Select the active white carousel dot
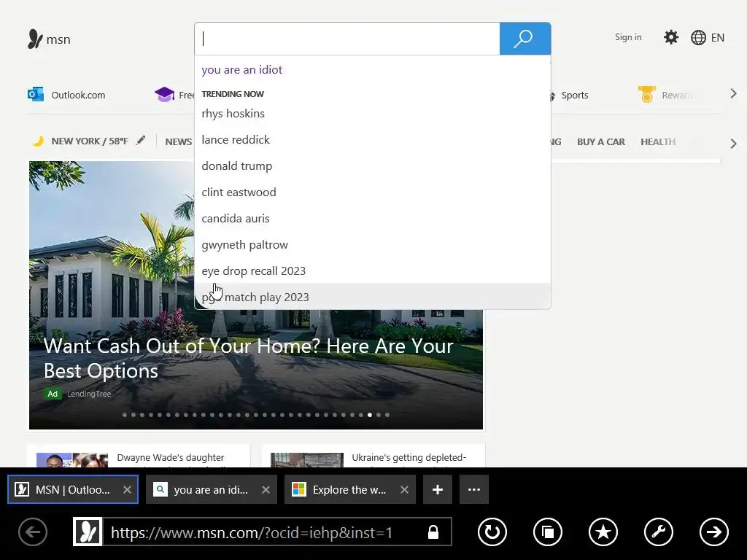The image size is (747, 560). coord(370,415)
